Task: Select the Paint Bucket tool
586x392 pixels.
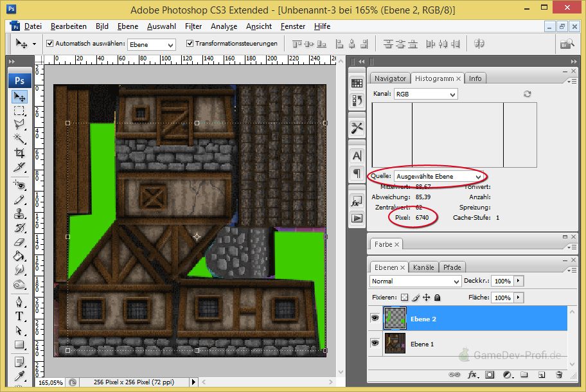Action: (x=19, y=256)
